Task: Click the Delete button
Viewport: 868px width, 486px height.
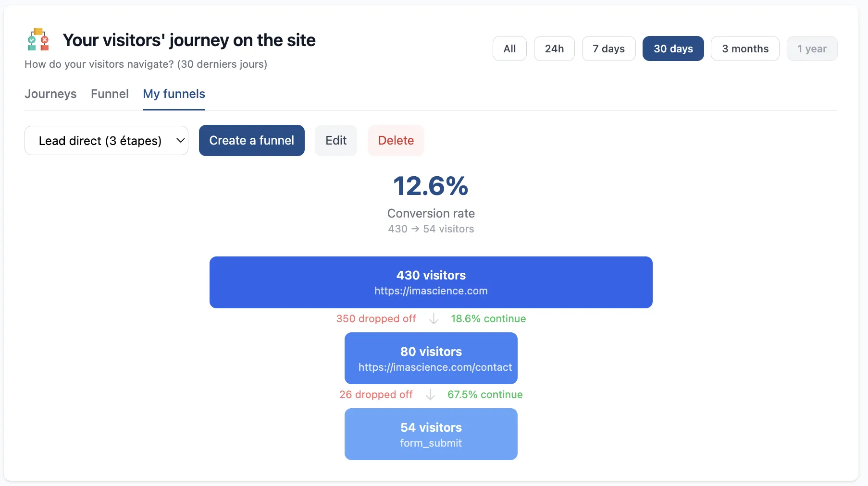Action: (396, 140)
